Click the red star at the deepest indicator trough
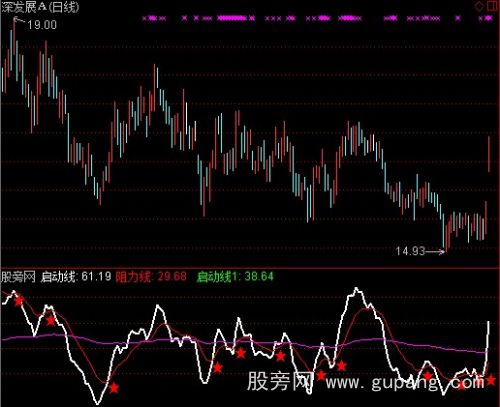Image resolution: width=500 pixels, height=407 pixels. tap(114, 388)
